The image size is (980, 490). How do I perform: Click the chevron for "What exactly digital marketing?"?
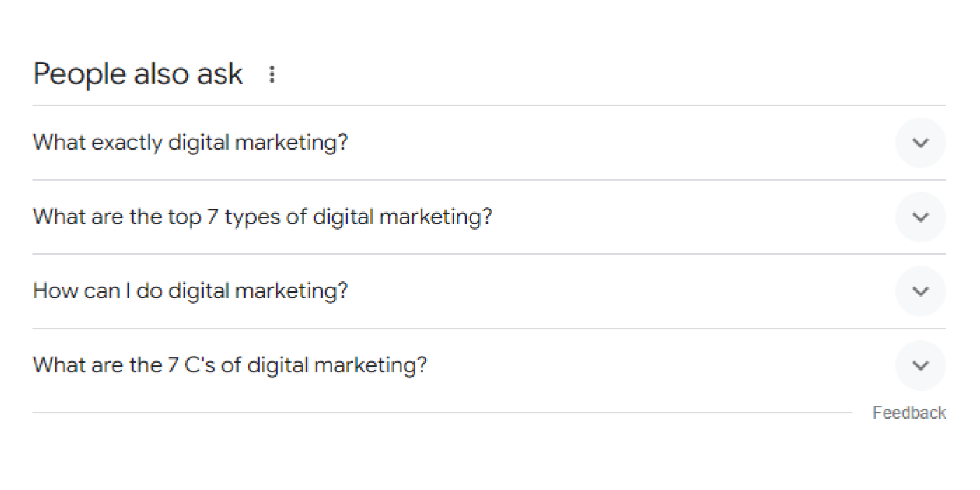(920, 143)
